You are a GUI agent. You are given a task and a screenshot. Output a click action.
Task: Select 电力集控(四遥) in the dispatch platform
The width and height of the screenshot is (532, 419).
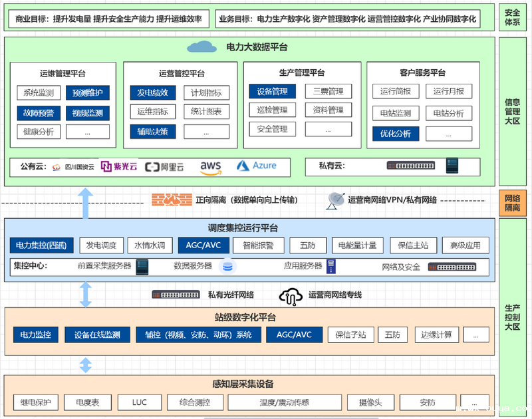click(x=42, y=245)
